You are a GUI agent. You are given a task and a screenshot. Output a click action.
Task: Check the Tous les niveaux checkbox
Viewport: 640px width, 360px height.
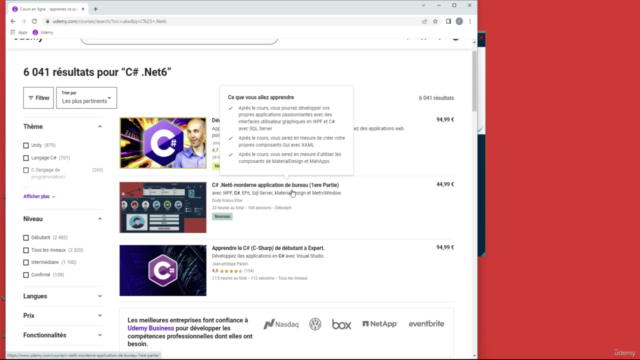[x=26, y=250]
